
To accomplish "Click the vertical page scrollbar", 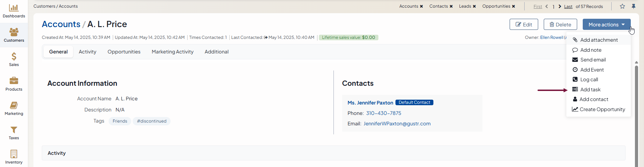I will pyautogui.click(x=636, y=115).
